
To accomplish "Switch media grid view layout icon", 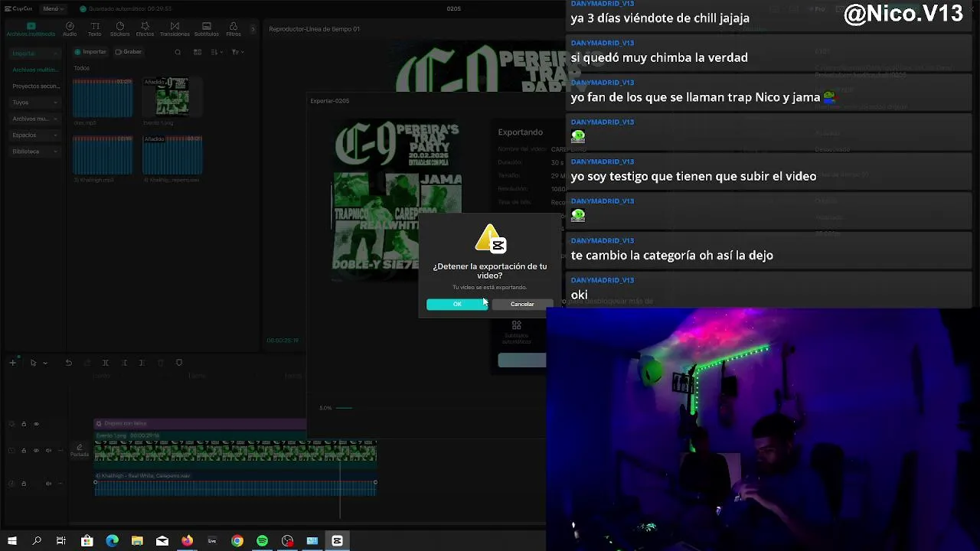I will (198, 52).
